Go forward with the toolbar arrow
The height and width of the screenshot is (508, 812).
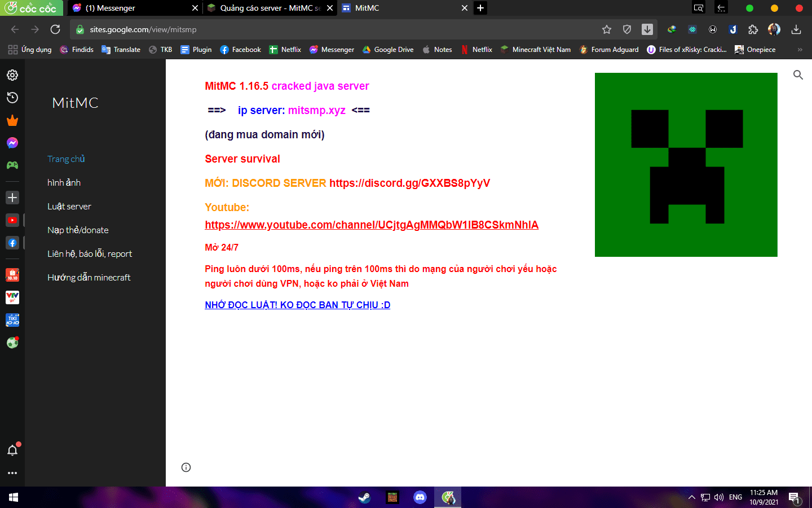pyautogui.click(x=35, y=29)
